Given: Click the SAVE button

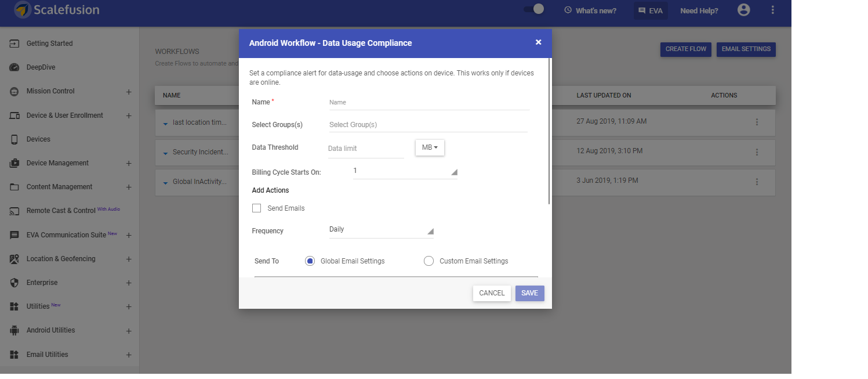Looking at the screenshot, I should (529, 293).
